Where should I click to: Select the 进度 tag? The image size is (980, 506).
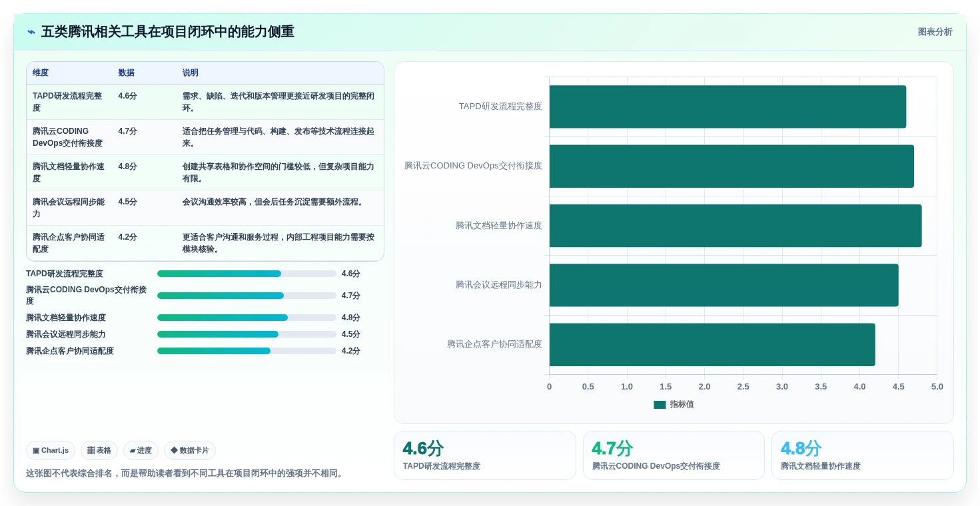click(141, 451)
